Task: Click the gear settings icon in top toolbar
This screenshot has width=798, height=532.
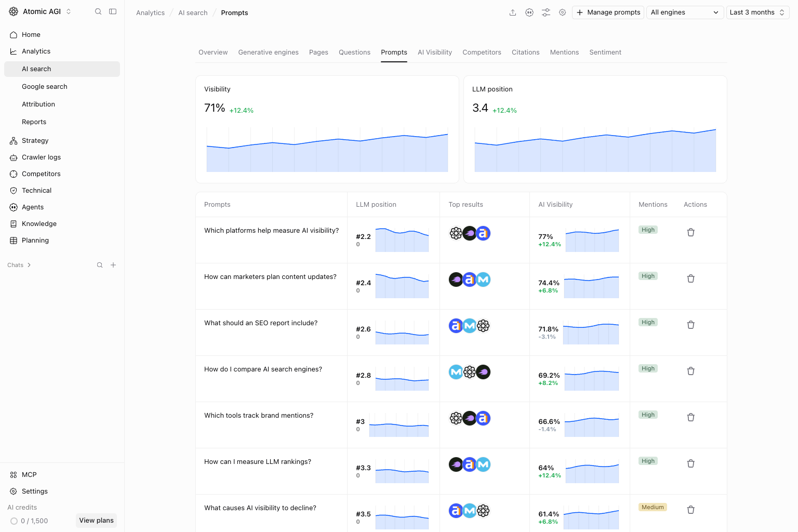Action: tap(563, 12)
